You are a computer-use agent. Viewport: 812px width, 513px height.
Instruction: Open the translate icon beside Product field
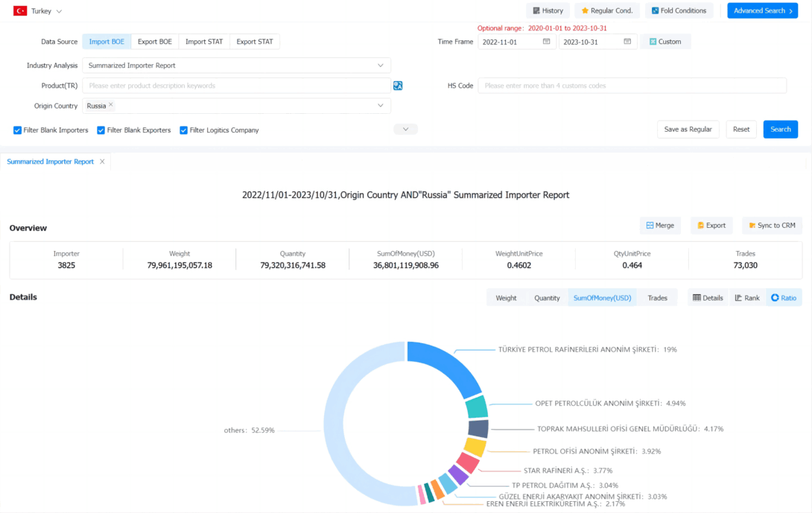tap(398, 86)
